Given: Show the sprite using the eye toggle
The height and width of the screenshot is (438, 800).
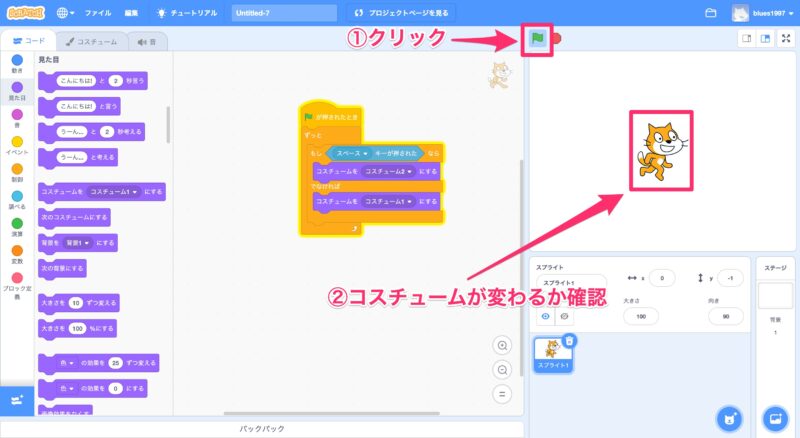Looking at the screenshot, I should click(547, 316).
